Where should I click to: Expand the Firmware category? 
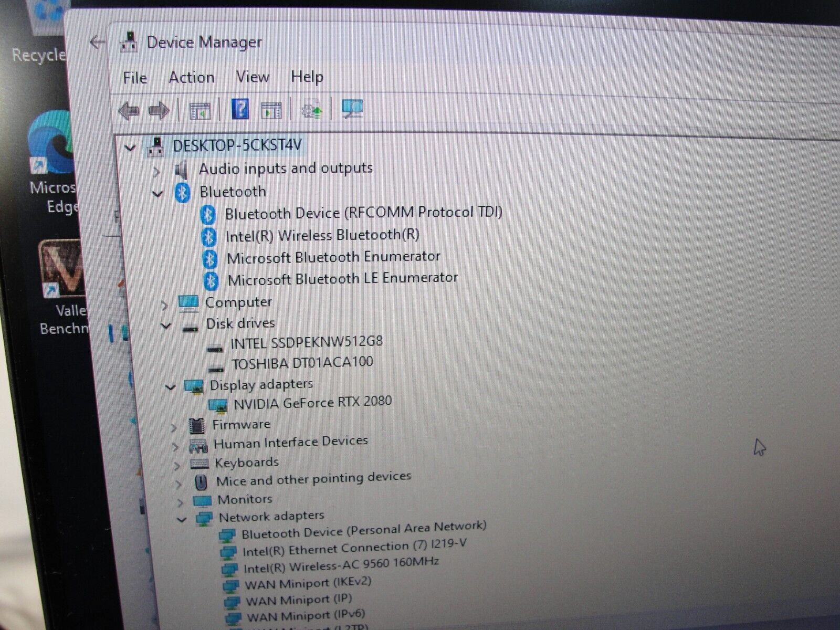(x=173, y=428)
